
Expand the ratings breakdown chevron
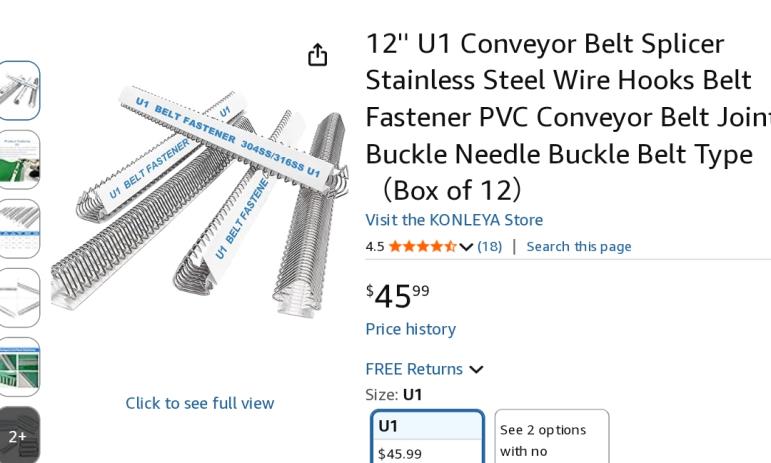(x=466, y=247)
